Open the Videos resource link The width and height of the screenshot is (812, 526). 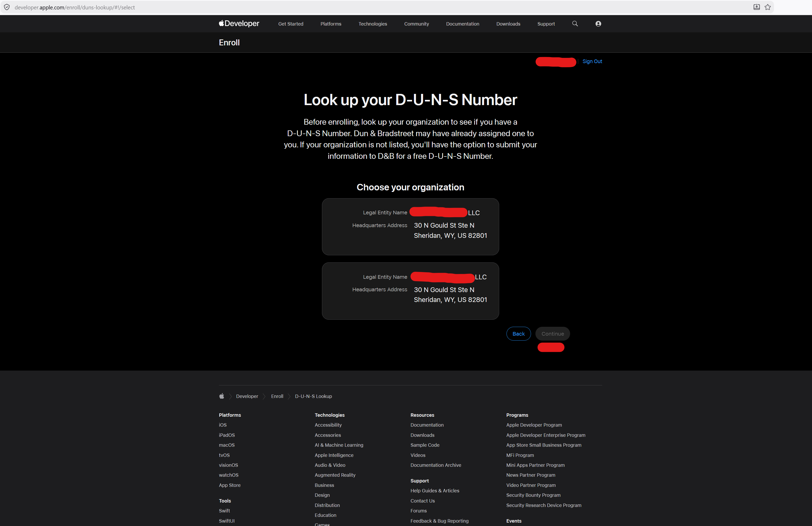pyautogui.click(x=418, y=455)
